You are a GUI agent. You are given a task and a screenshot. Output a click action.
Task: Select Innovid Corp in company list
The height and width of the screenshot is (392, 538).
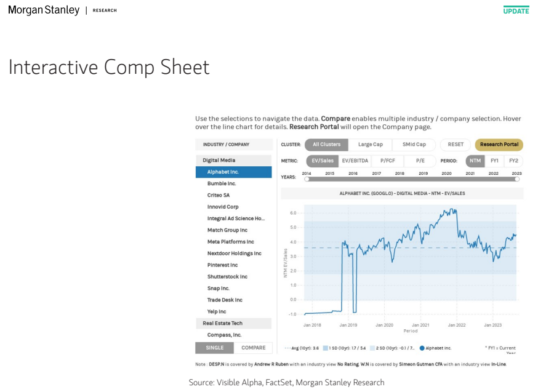click(x=234, y=207)
